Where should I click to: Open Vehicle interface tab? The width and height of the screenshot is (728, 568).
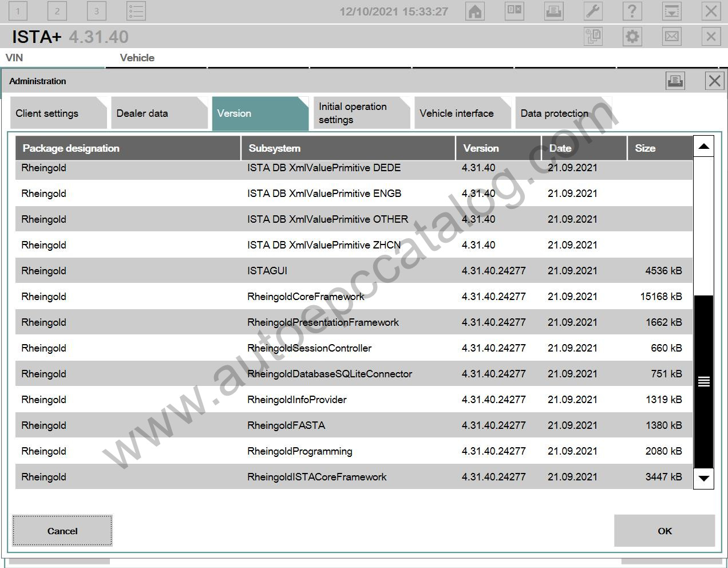pos(462,113)
